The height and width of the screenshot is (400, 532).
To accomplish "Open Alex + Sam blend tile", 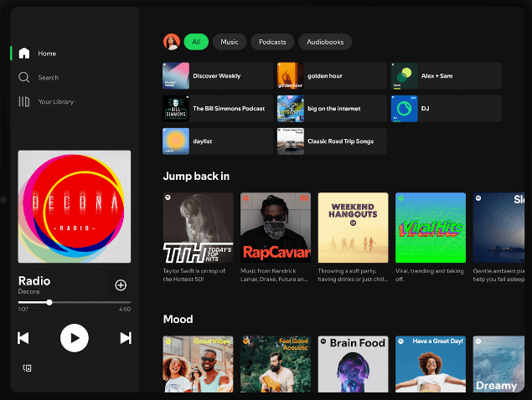I will [x=447, y=75].
